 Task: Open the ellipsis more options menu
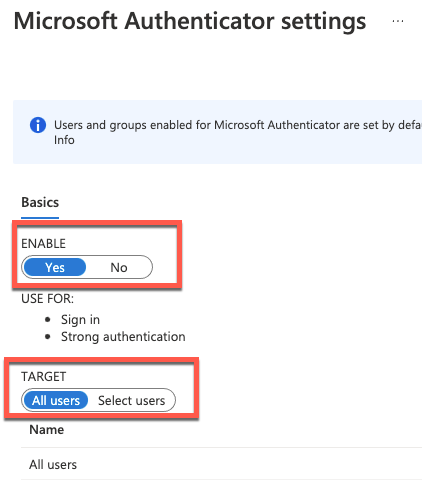(x=398, y=21)
